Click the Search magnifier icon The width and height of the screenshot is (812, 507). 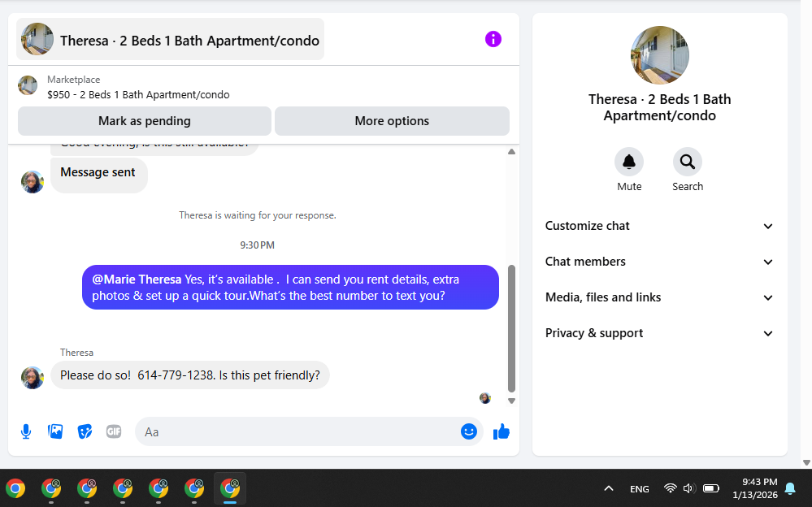(687, 162)
